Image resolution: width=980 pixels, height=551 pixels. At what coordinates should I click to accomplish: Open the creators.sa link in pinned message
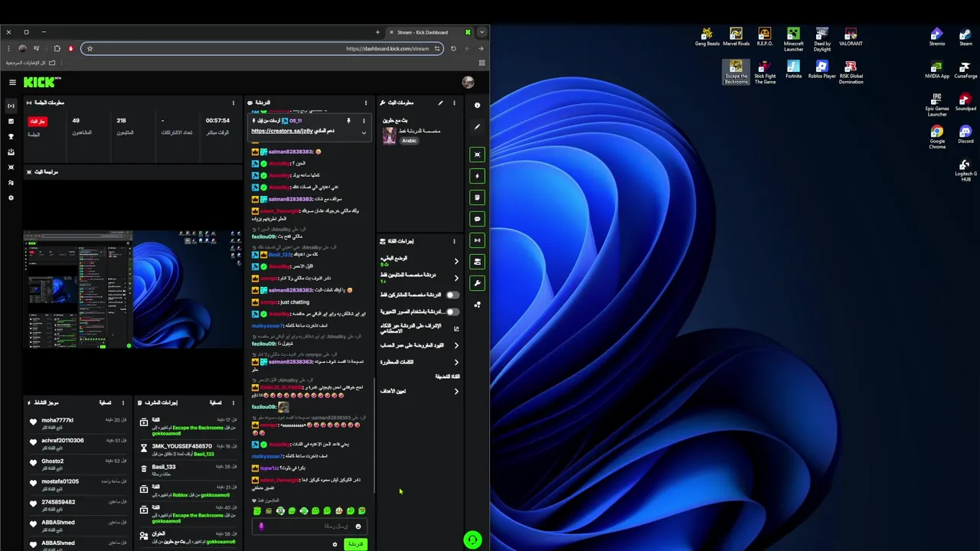[x=282, y=131]
